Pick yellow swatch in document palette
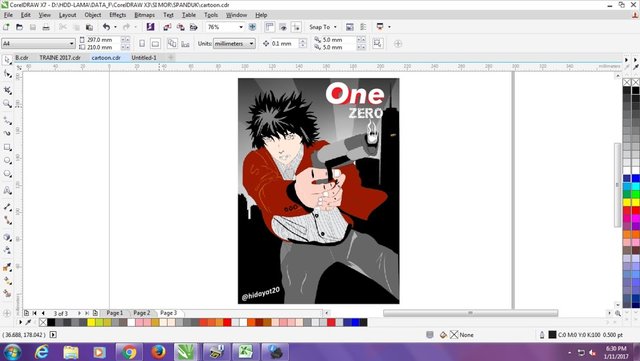Viewport: 640px width, 361px height. click(x=91, y=323)
